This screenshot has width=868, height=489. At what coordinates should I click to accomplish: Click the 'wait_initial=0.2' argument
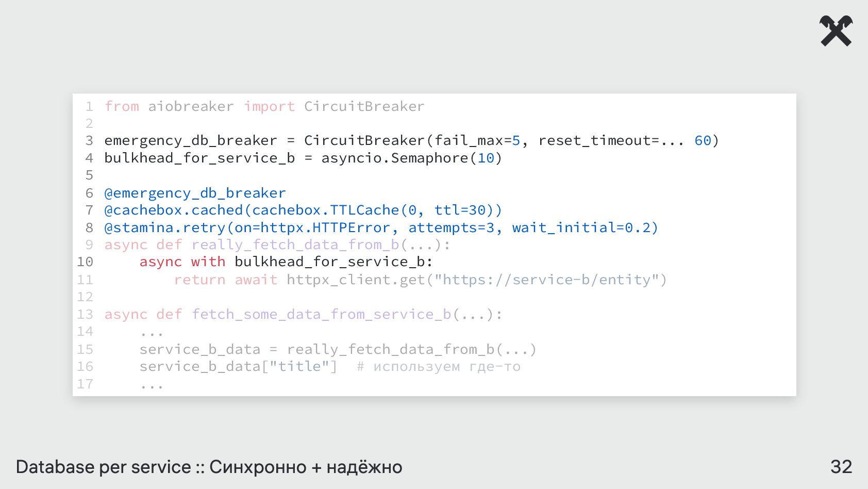pos(581,227)
